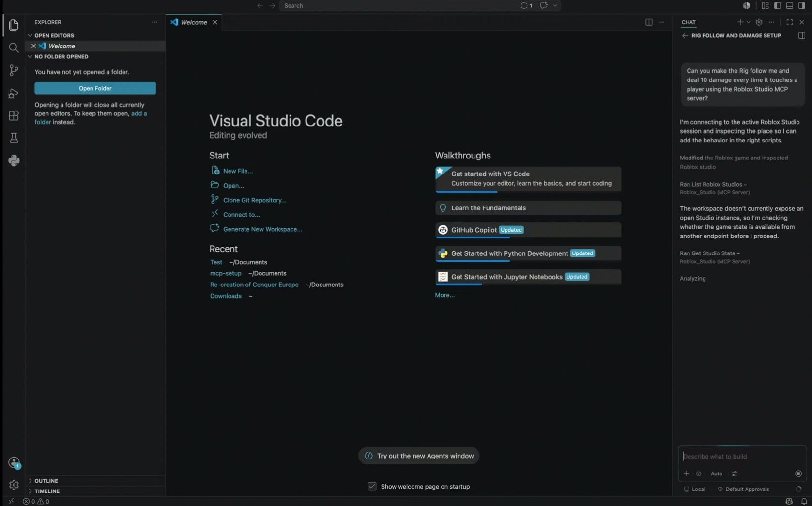Open Re-creation of Conquer Europe recent
The height and width of the screenshot is (506, 812).
coord(254,285)
